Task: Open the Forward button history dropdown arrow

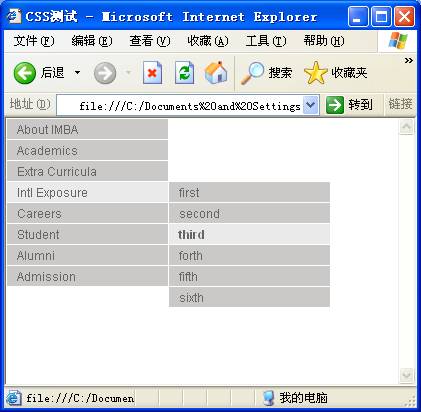Action: pos(128,72)
